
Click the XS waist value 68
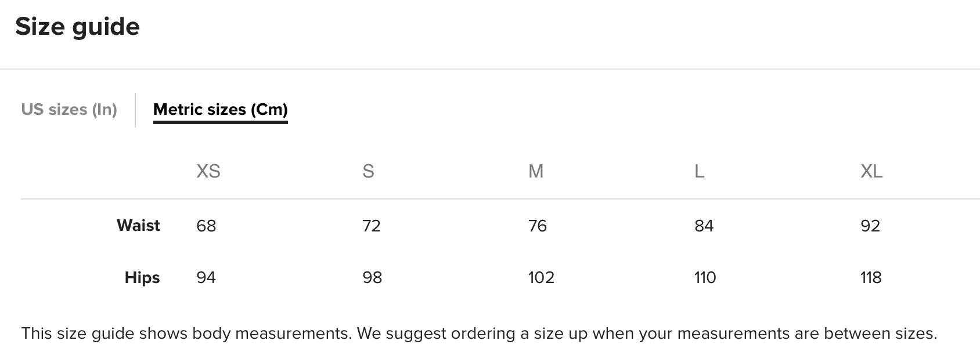pos(206,226)
